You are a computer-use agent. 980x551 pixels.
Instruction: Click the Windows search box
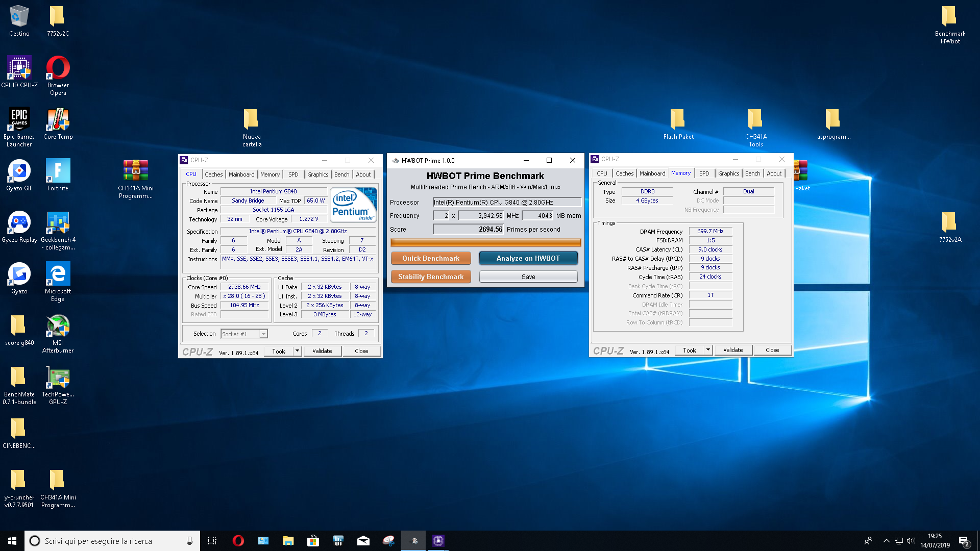coord(112,541)
